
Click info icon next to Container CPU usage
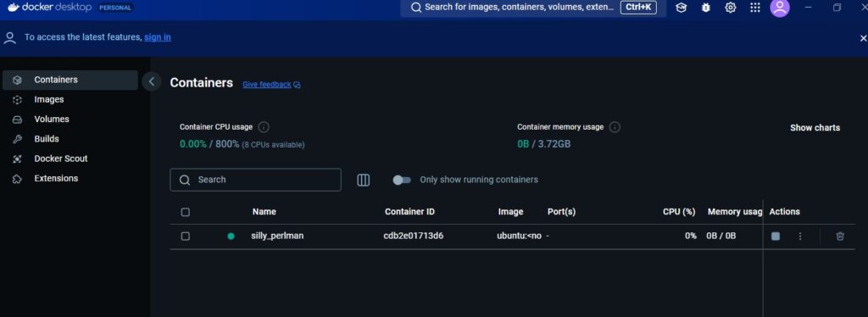264,127
